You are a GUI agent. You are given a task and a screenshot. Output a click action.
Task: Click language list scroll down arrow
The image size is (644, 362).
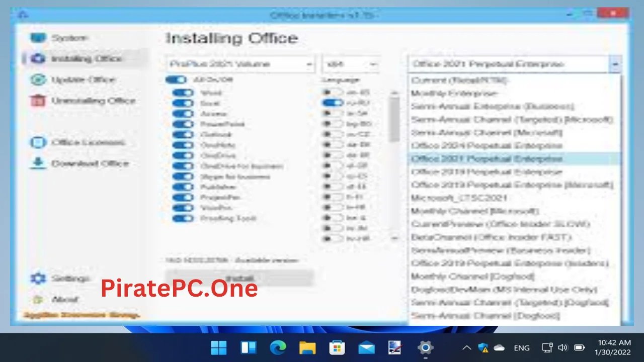click(x=395, y=238)
